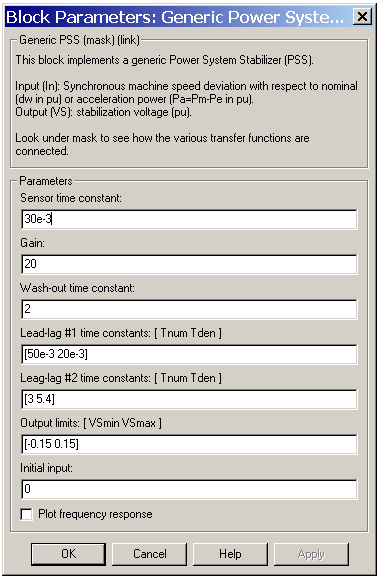Click the Lead-lag #1 time constants field
The width and height of the screenshot is (388, 578).
click(189, 354)
